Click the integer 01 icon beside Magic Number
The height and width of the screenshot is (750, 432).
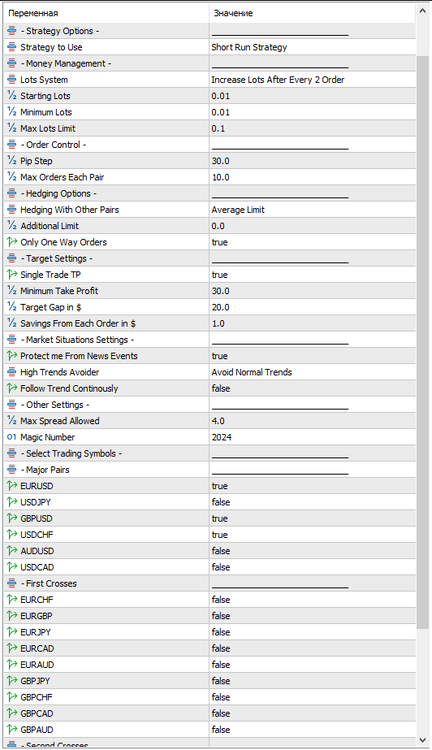point(12,438)
